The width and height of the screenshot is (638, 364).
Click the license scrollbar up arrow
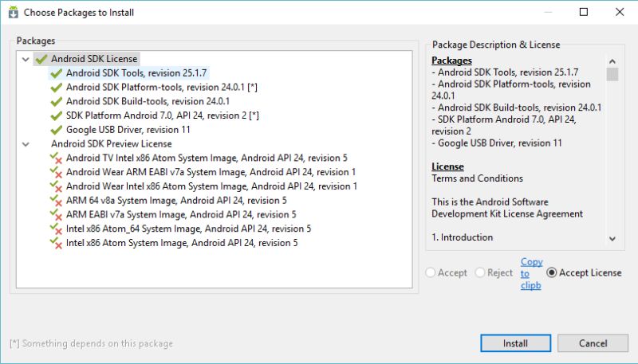point(612,61)
